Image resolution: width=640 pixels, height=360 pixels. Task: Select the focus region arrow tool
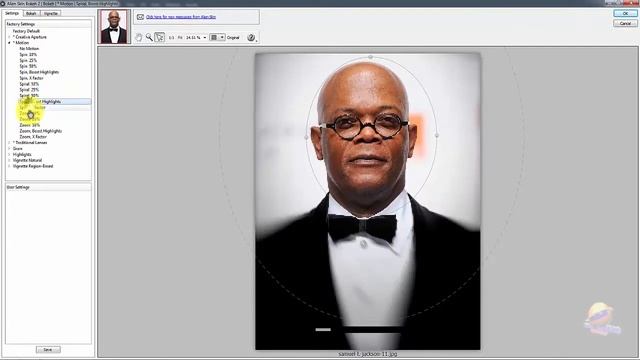click(160, 38)
